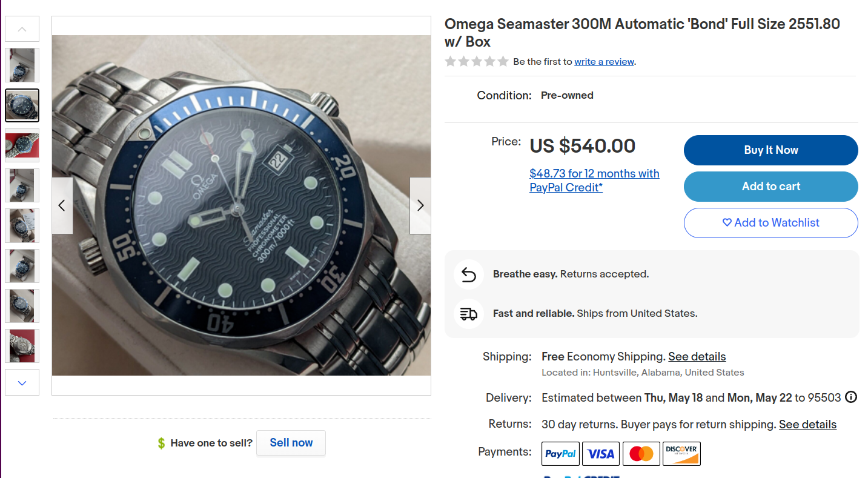Click See details next to Shipping

[697, 357]
